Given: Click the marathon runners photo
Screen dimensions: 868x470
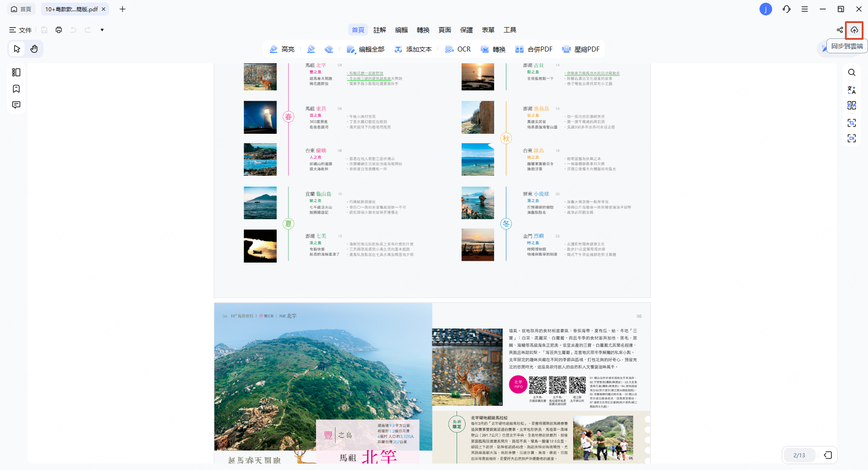Looking at the screenshot, I should [x=603, y=438].
